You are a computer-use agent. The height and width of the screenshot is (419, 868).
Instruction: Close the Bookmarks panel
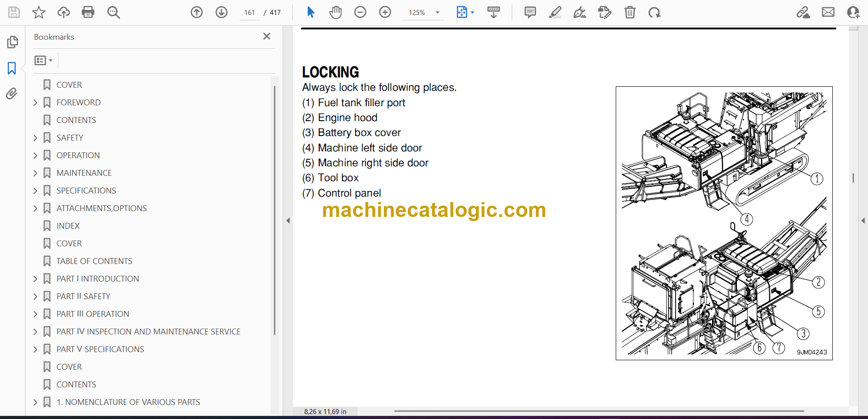pyautogui.click(x=267, y=36)
